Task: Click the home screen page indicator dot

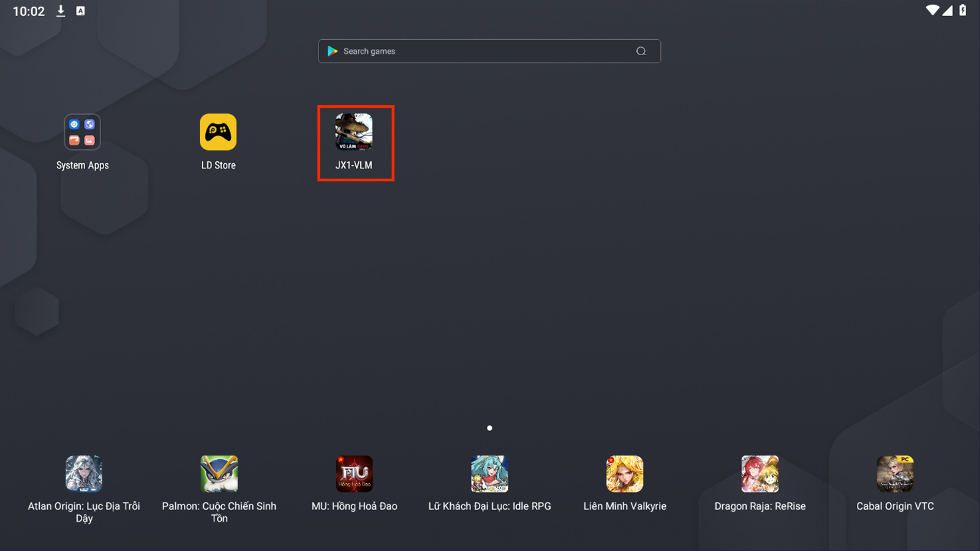Action: click(489, 428)
